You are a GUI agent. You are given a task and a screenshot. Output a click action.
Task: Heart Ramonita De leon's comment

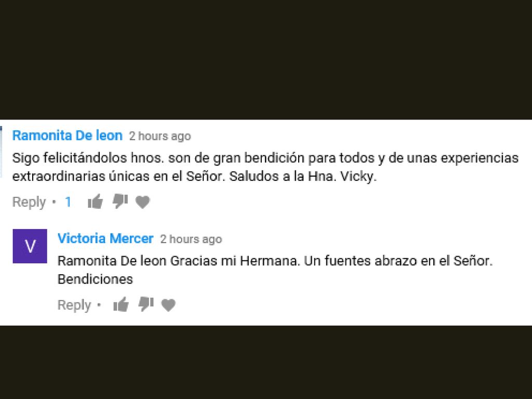click(x=142, y=202)
